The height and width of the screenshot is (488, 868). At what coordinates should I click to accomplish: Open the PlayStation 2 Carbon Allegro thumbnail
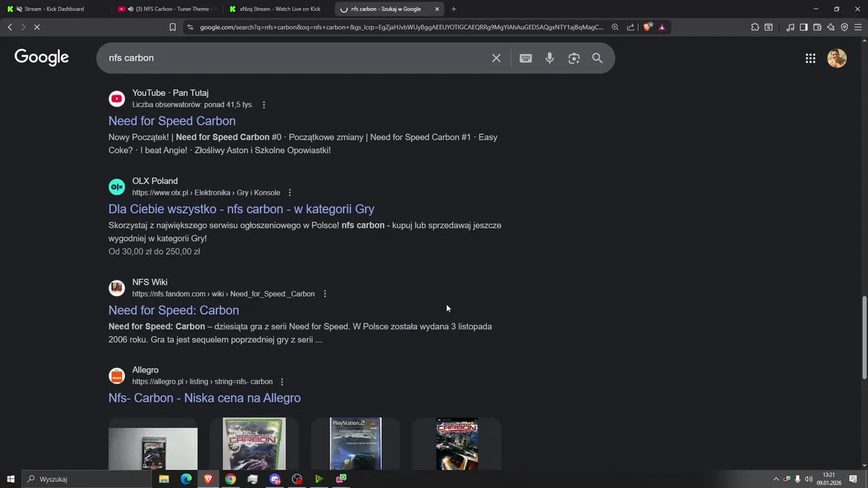pos(355,444)
